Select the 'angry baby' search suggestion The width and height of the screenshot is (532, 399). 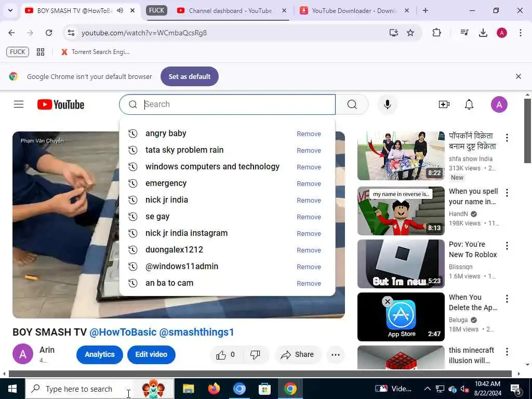click(x=227, y=134)
